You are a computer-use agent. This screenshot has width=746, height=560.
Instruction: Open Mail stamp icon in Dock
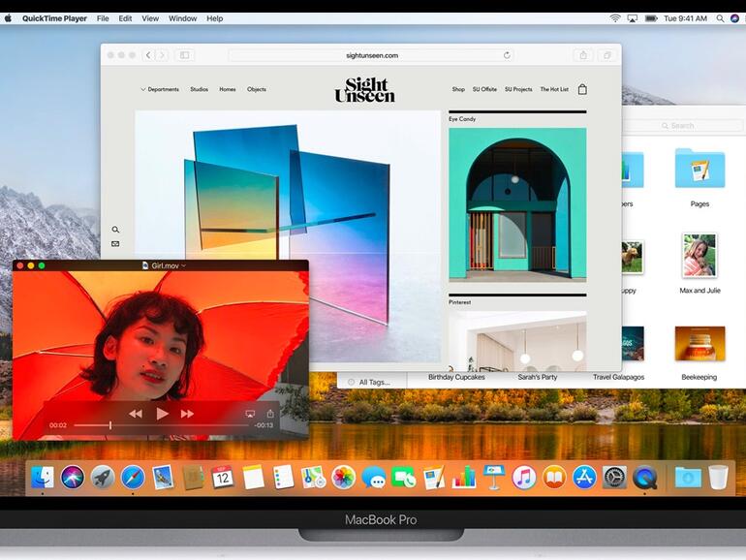click(x=163, y=478)
